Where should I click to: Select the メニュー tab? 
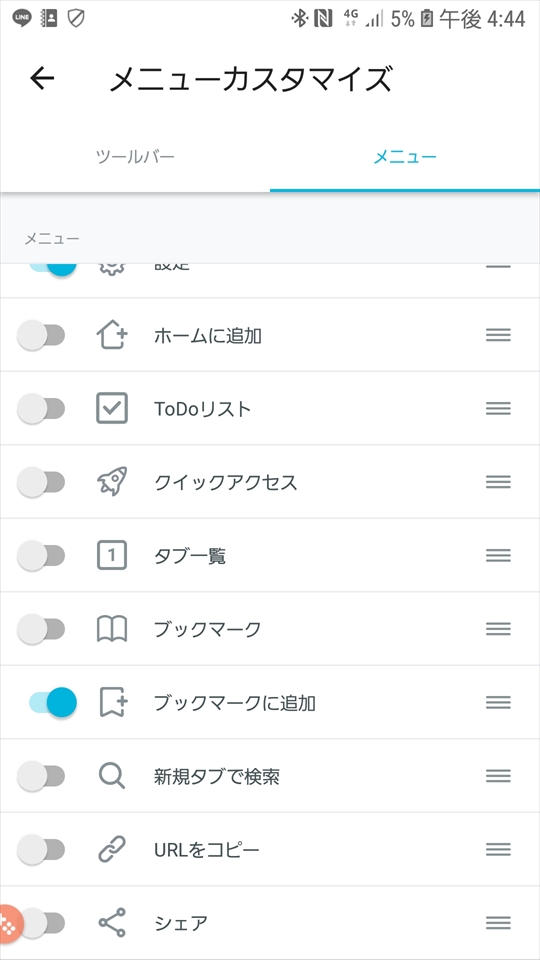(x=405, y=157)
